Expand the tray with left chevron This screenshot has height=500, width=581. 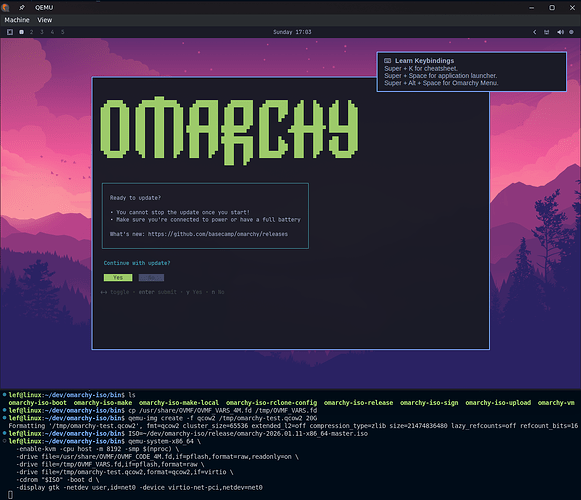[x=535, y=32]
